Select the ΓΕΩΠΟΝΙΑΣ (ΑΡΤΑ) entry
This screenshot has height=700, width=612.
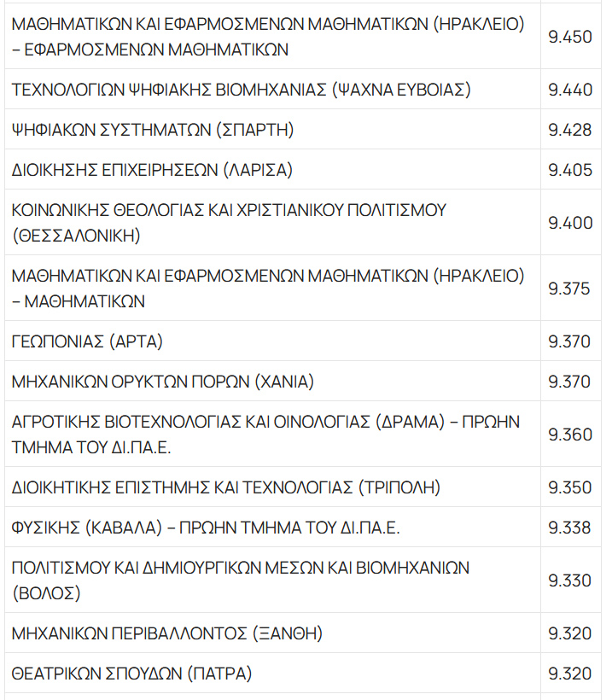click(x=88, y=341)
